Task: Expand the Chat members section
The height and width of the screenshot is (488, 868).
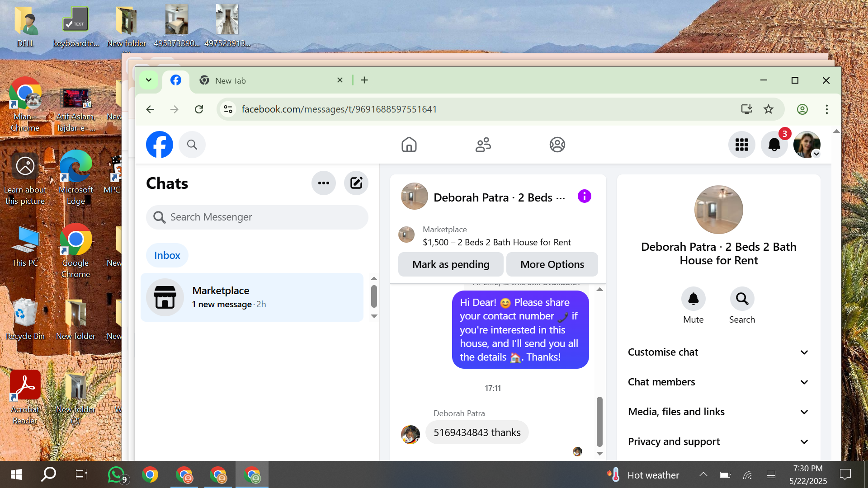Action: pyautogui.click(x=718, y=382)
